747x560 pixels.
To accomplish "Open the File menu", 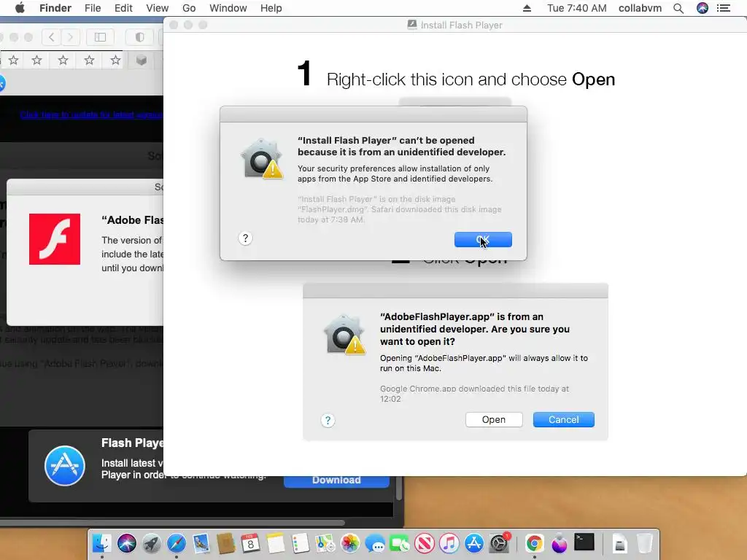I will point(93,8).
